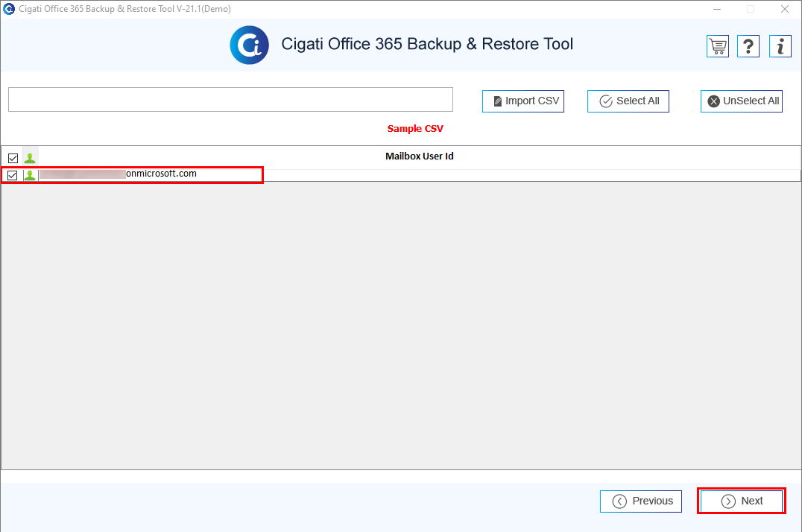Toggle the header select-all checkbox
This screenshot has width=802, height=532.
click(x=13, y=158)
